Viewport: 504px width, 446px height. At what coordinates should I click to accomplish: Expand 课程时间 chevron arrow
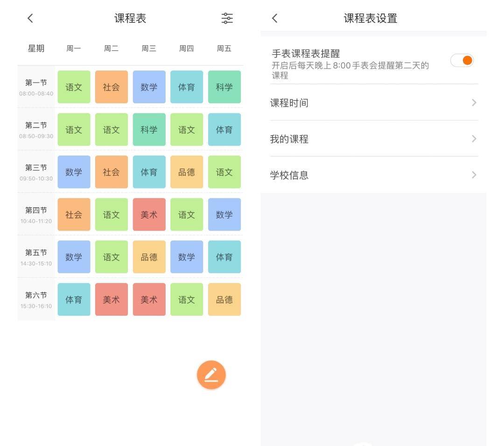474,103
